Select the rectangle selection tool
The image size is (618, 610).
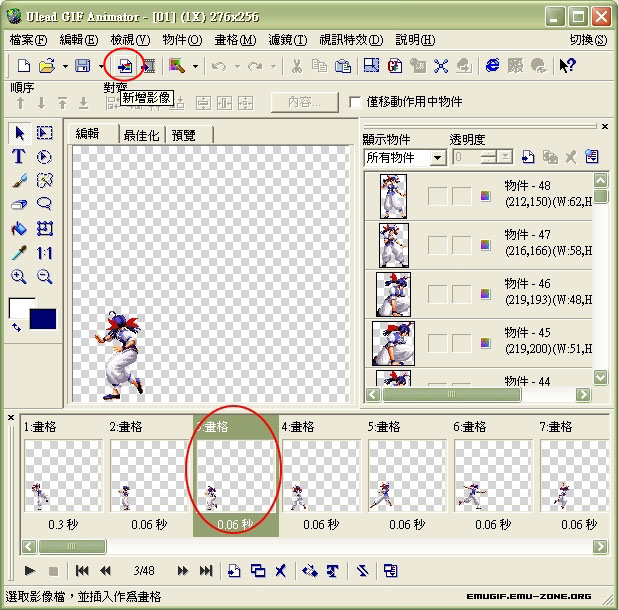click(45, 133)
